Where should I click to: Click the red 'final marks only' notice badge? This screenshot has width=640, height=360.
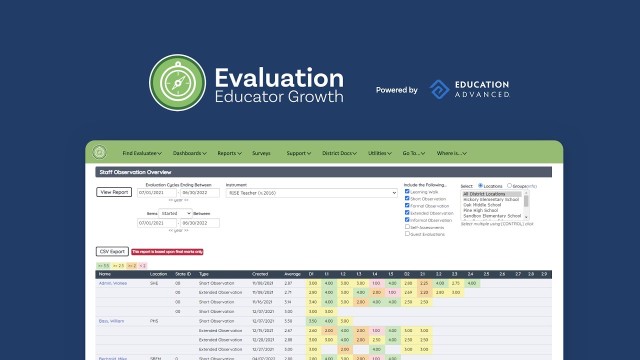coord(167,252)
